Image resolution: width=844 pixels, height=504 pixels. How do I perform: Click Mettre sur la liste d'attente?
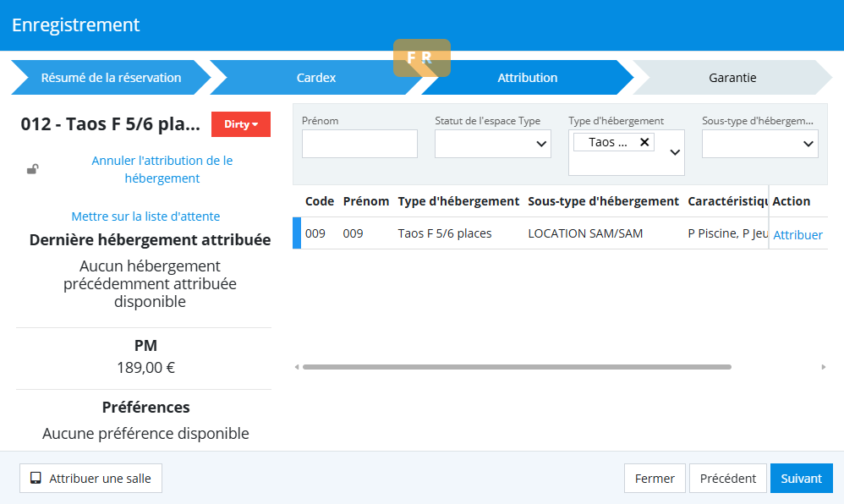coord(145,216)
